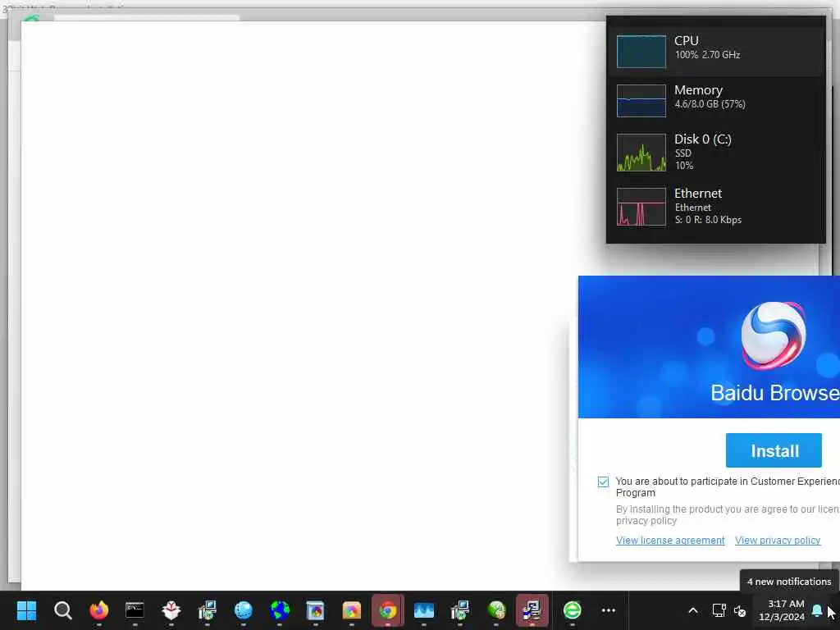840x630 pixels.
Task: Open the muted volume tray icon
Action: point(740,610)
